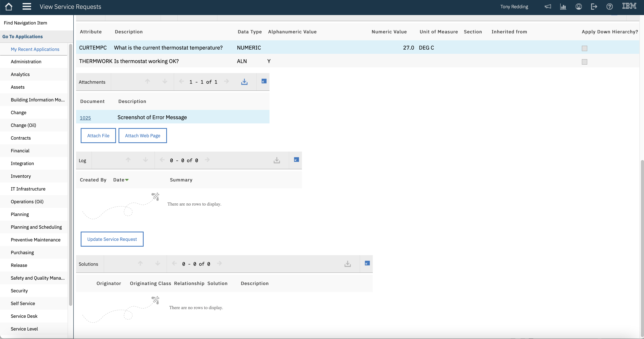Go to the Home screen
644x339 pixels.
[9, 7]
